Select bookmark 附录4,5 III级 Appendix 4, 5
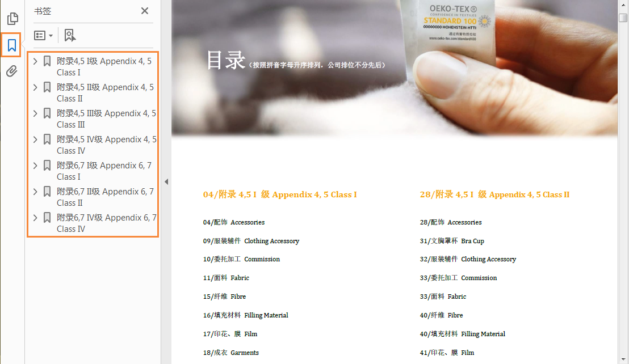Viewport: 629px width, 364px height. click(106, 118)
